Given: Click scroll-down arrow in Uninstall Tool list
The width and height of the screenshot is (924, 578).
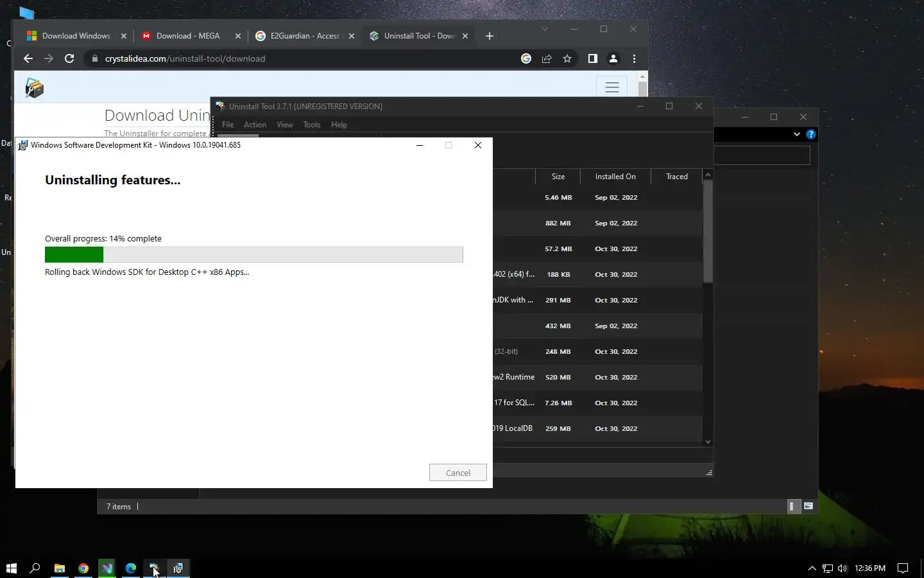Looking at the screenshot, I should coord(708,441).
